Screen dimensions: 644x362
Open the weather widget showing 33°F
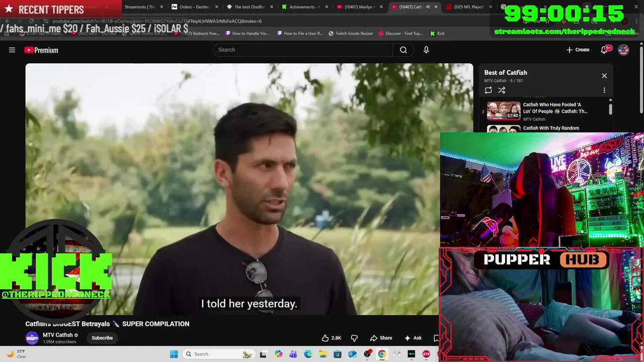click(16, 354)
